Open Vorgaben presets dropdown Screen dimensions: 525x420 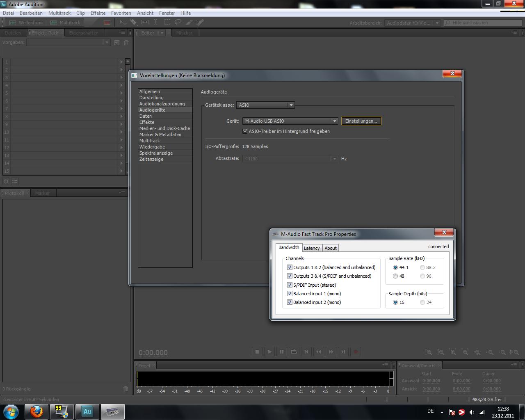pyautogui.click(x=68, y=42)
